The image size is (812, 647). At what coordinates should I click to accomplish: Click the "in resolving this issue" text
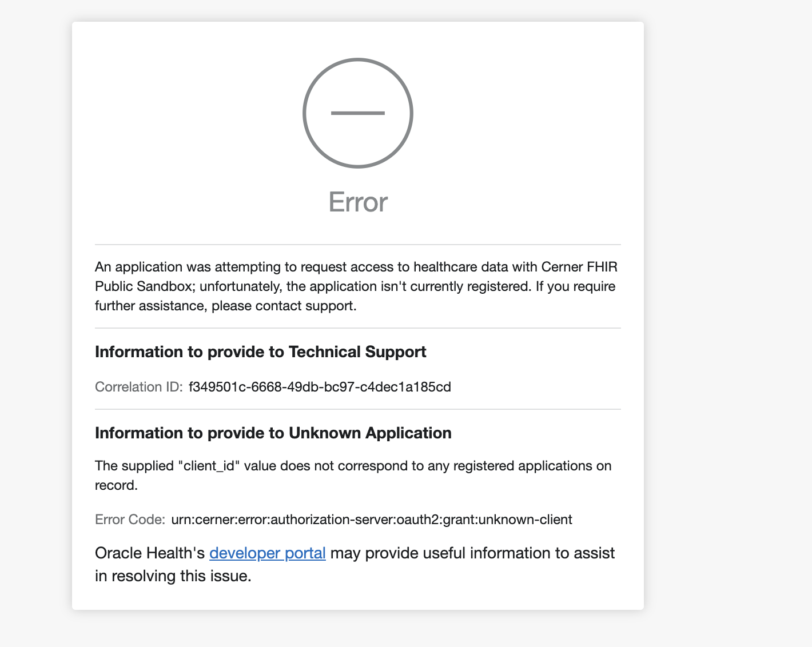173,576
